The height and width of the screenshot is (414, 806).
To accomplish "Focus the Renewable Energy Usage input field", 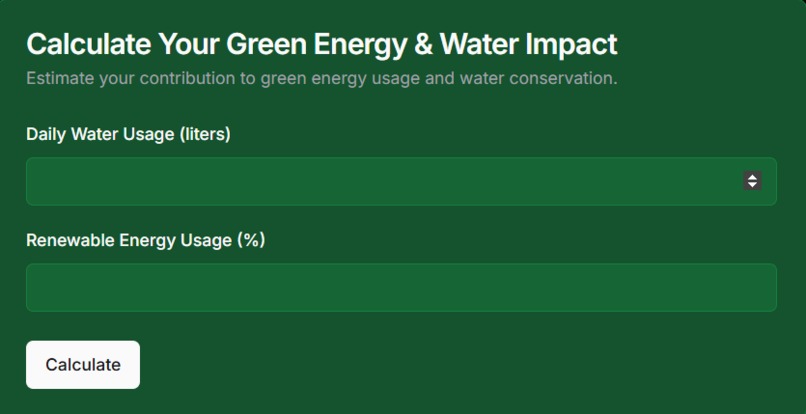I will click(401, 287).
